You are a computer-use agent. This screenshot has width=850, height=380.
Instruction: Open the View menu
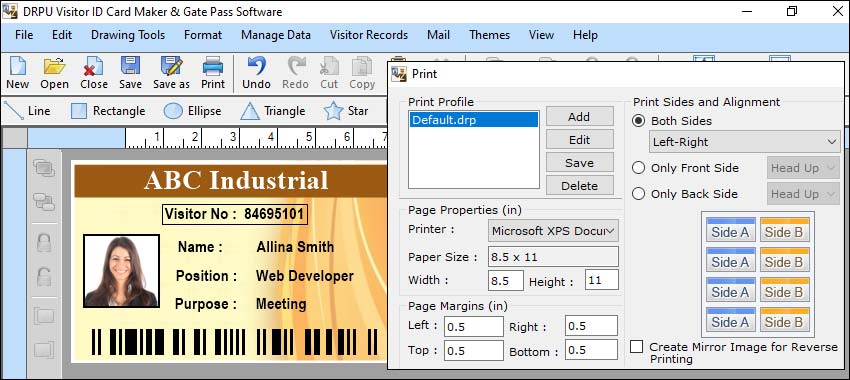point(541,35)
